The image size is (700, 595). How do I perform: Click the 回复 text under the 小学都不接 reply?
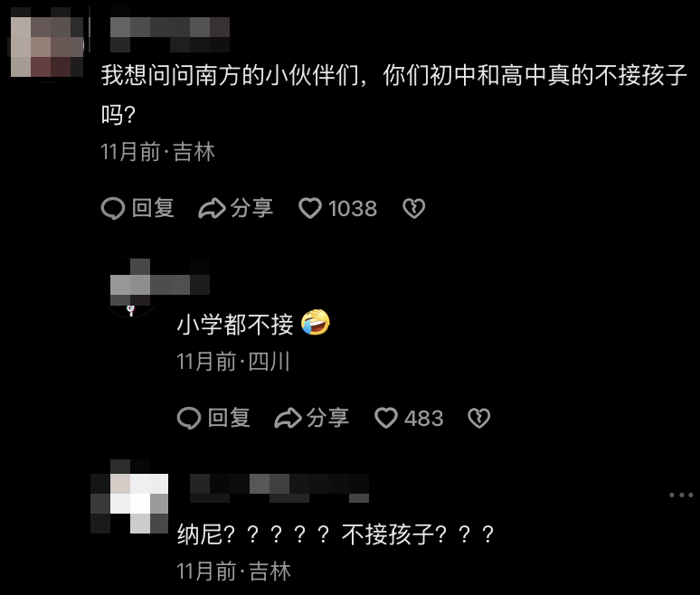[x=229, y=419]
